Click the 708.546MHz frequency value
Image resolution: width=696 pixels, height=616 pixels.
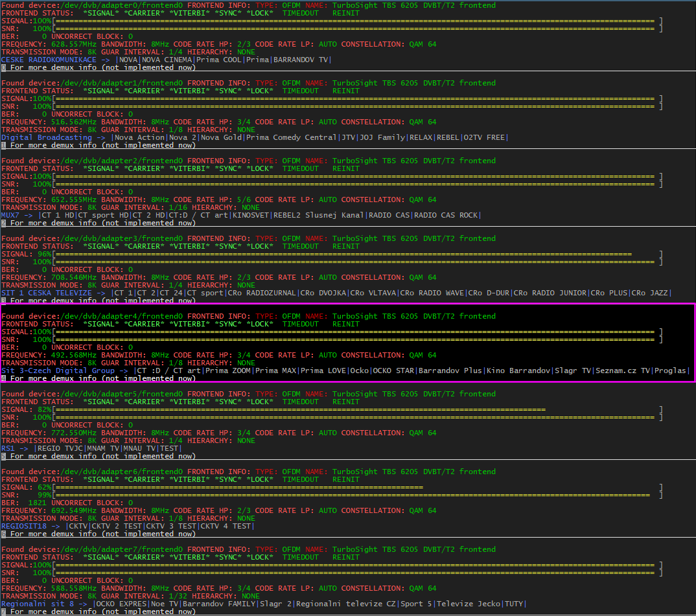tap(74, 277)
